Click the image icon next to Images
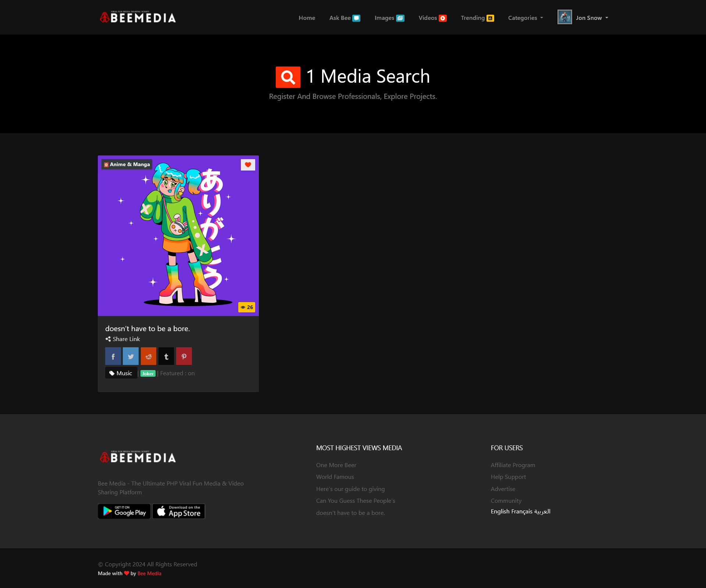Image resolution: width=706 pixels, height=588 pixels. [x=400, y=17]
